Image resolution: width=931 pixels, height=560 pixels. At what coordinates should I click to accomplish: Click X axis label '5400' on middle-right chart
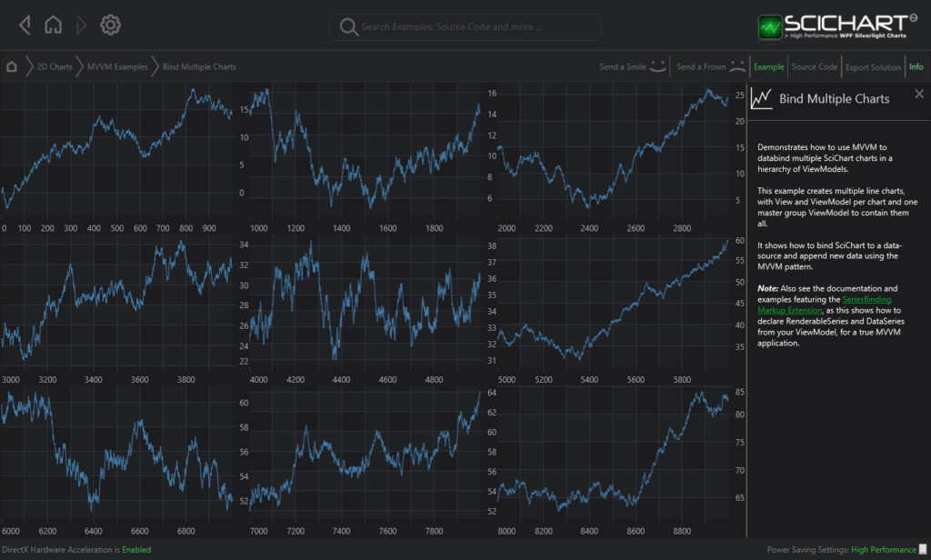589,379
